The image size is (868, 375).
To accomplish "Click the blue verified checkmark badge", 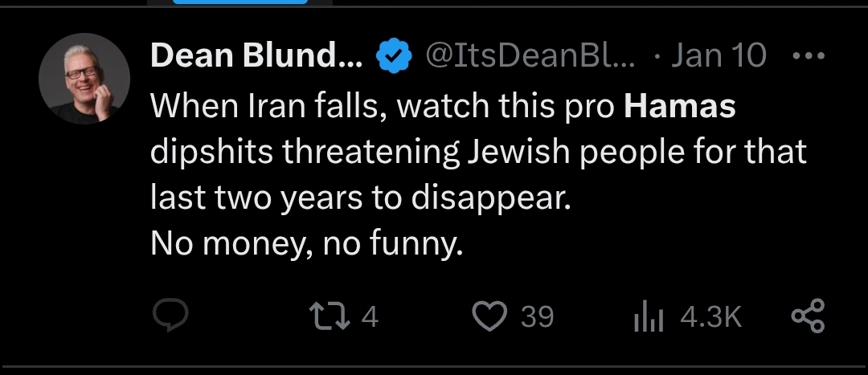I will click(x=394, y=56).
